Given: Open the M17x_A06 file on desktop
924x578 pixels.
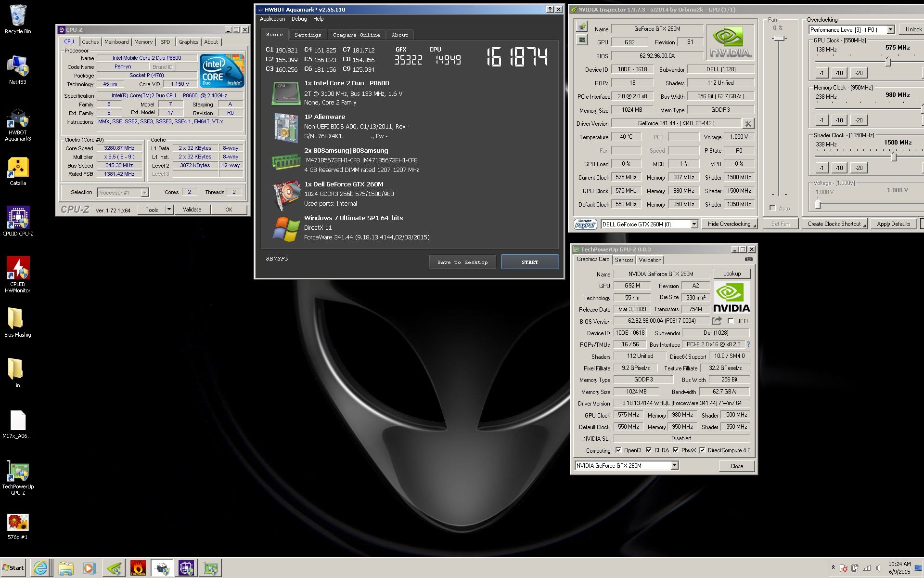Looking at the screenshot, I should point(18,424).
